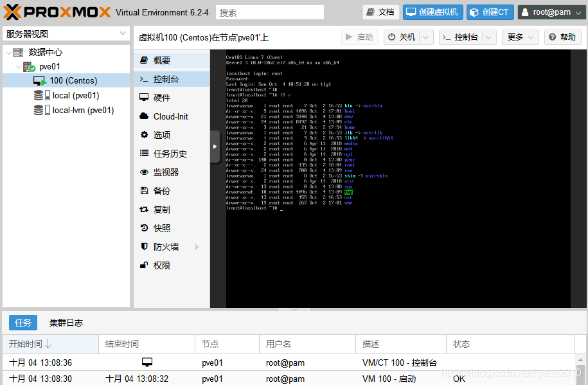Select the 硬件 hardware monitor icon
The height and width of the screenshot is (385, 588).
pos(144,98)
